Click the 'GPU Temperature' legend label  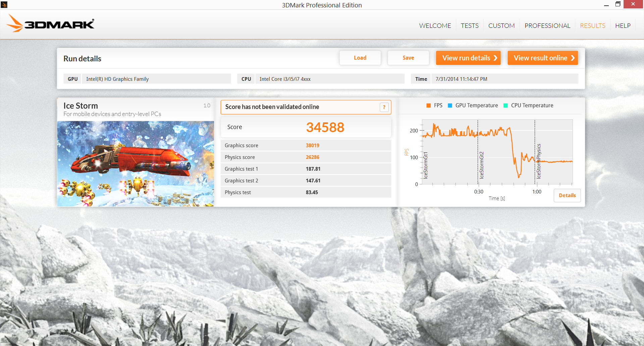point(477,106)
